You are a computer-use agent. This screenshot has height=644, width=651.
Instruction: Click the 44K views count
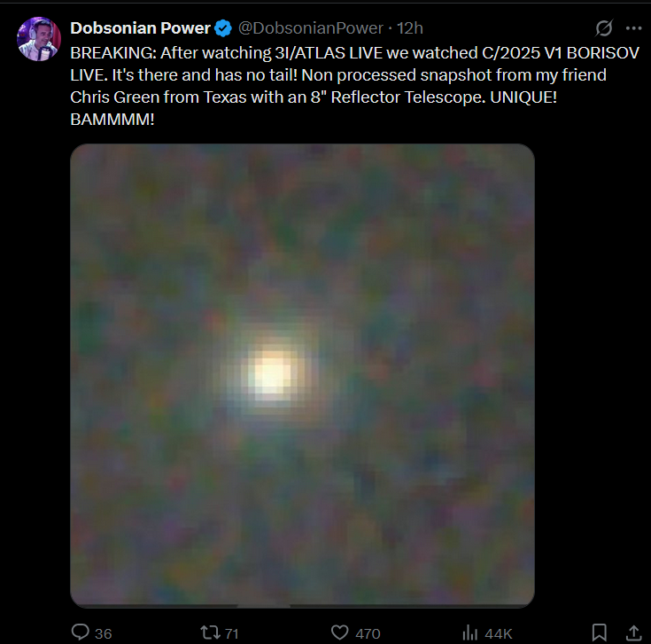point(498,633)
